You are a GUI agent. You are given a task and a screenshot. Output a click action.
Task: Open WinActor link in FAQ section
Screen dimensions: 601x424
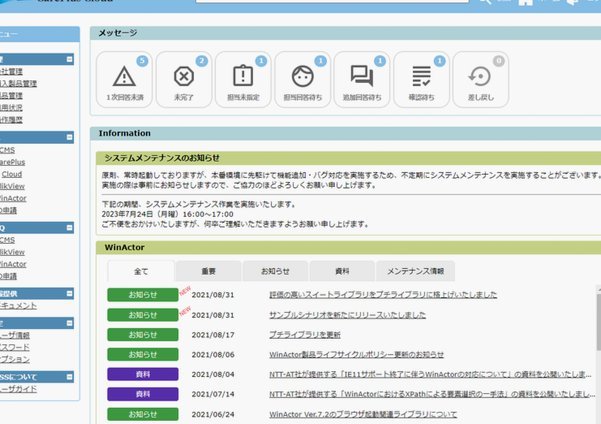point(13,264)
